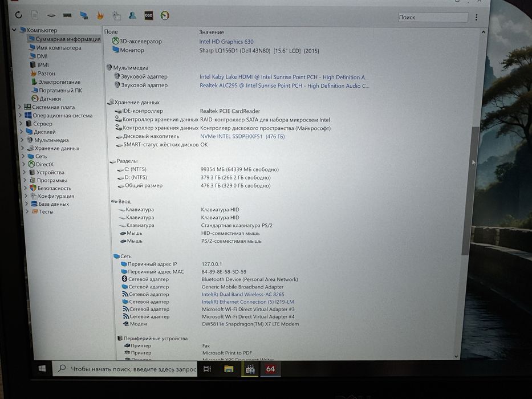Viewport: 532px width, 399px height.
Task: Open the three-dot menu button
Action: click(476, 17)
